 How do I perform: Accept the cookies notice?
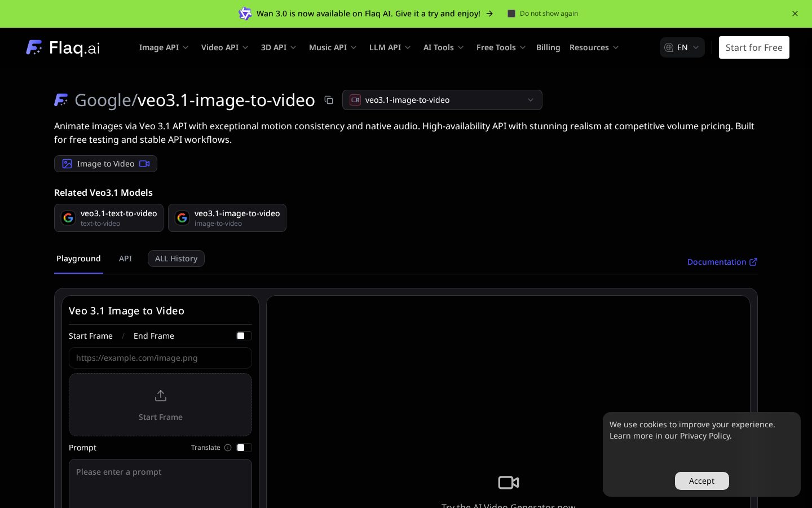[702, 481]
